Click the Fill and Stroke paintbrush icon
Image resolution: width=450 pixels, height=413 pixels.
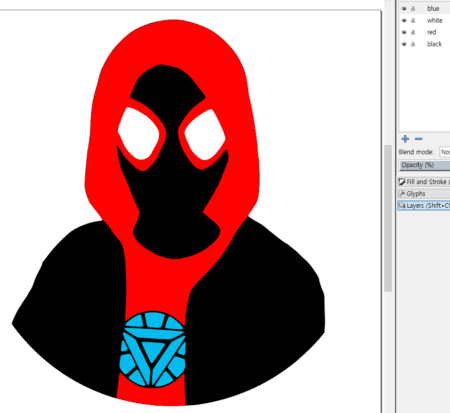[x=402, y=182]
